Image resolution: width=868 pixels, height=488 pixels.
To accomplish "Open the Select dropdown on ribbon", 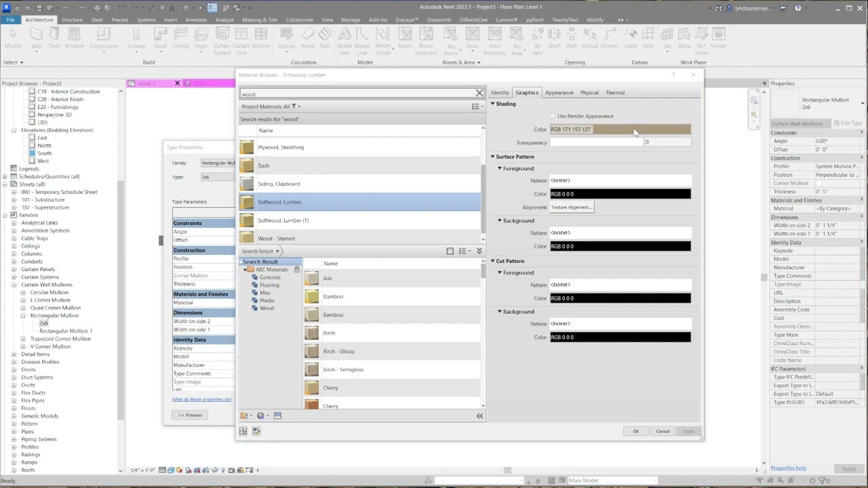I will [x=13, y=62].
